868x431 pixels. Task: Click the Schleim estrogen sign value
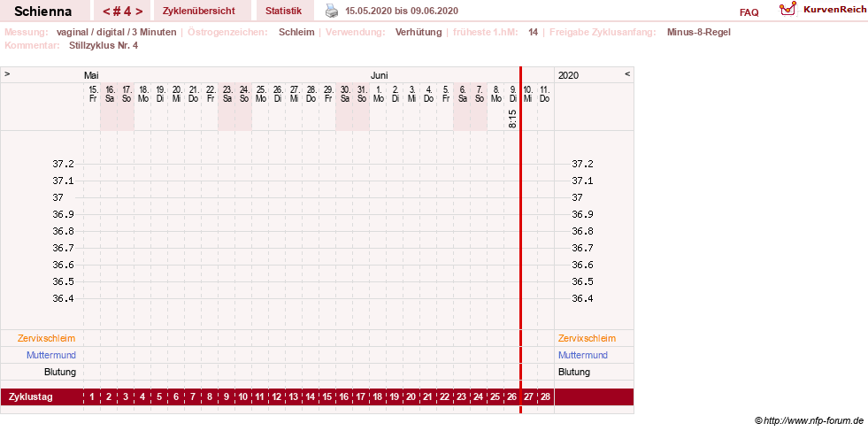(296, 32)
